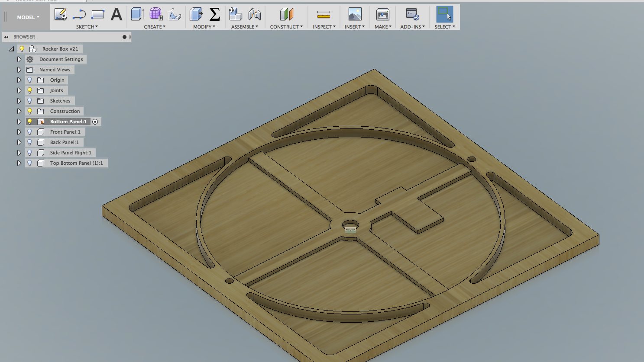Viewport: 644px width, 362px height.
Task: Select the Side Panel Right:1 label
Action: coord(71,153)
